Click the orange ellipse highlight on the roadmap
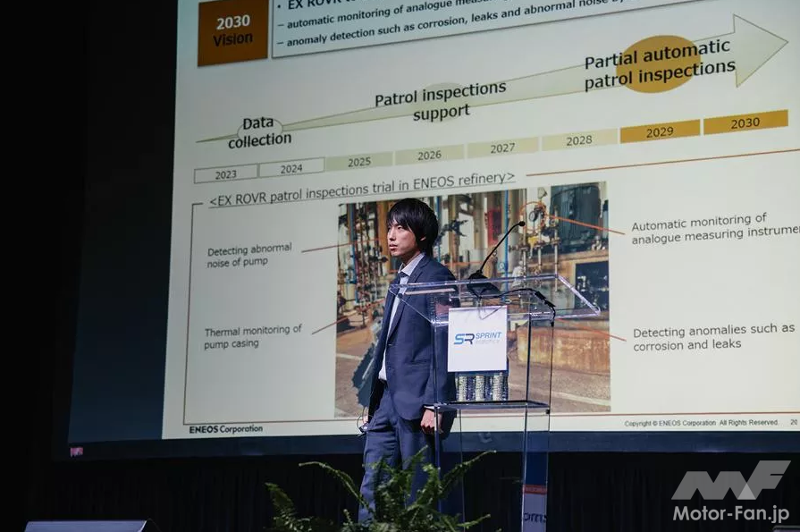The image size is (800, 532). click(x=658, y=64)
